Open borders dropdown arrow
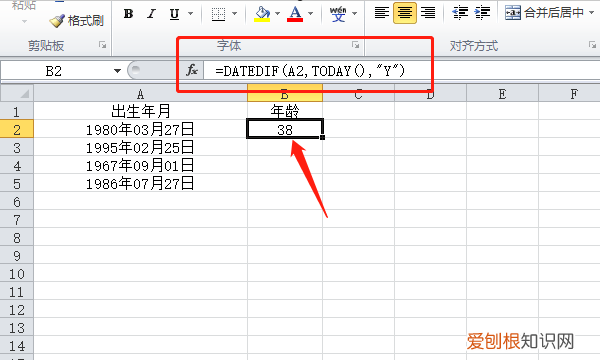Image resolution: width=600 pixels, height=360 pixels. coord(235,14)
